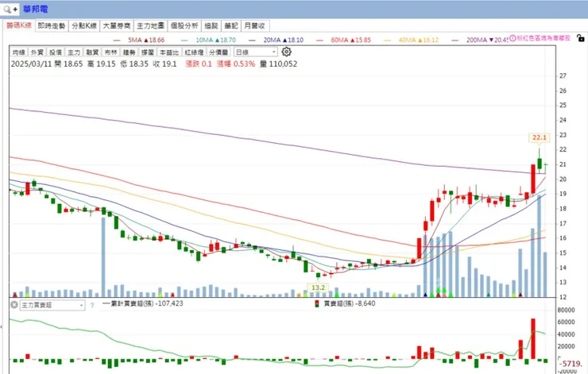Click the 40MA legend entry

[x=412, y=40]
